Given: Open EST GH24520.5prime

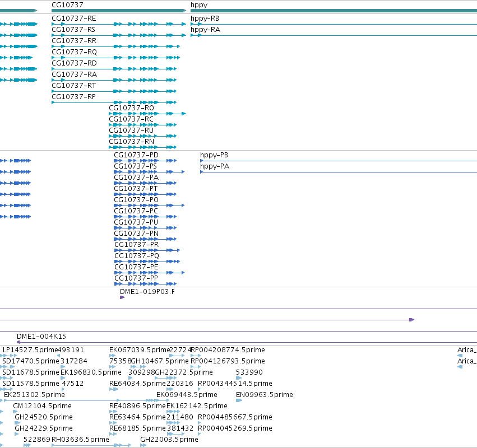Looking at the screenshot, I should (44, 417).
